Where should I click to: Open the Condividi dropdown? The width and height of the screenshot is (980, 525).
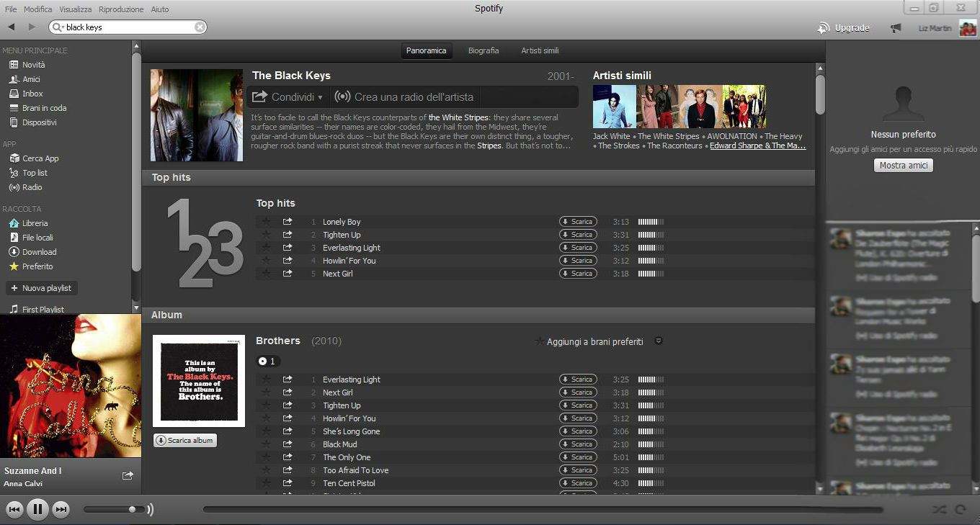point(288,97)
